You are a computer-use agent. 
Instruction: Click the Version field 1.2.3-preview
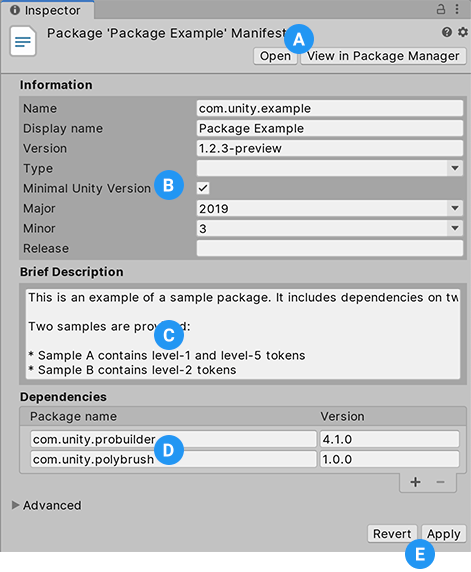(330, 148)
